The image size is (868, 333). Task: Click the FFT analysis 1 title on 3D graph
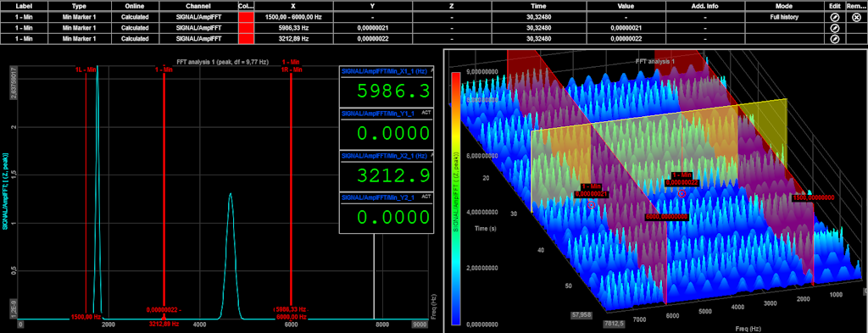[x=655, y=61]
